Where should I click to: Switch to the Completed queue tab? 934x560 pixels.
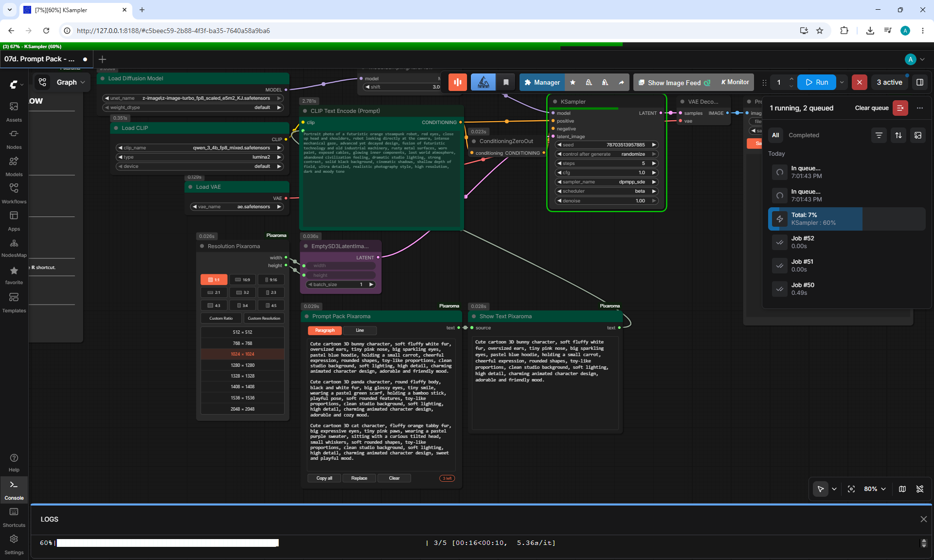click(804, 135)
